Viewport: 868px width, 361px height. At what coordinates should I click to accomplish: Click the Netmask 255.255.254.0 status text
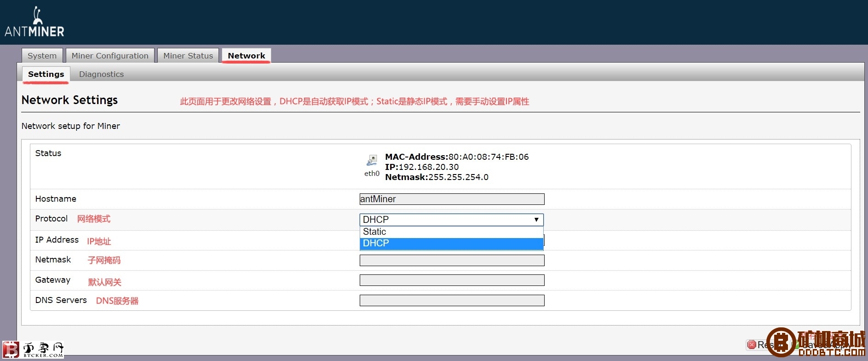tap(437, 177)
